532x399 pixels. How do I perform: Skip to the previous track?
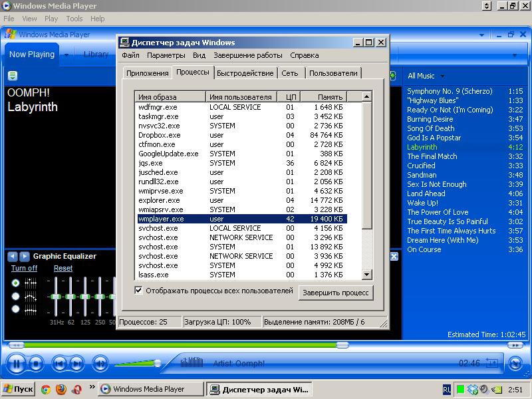[60, 363]
